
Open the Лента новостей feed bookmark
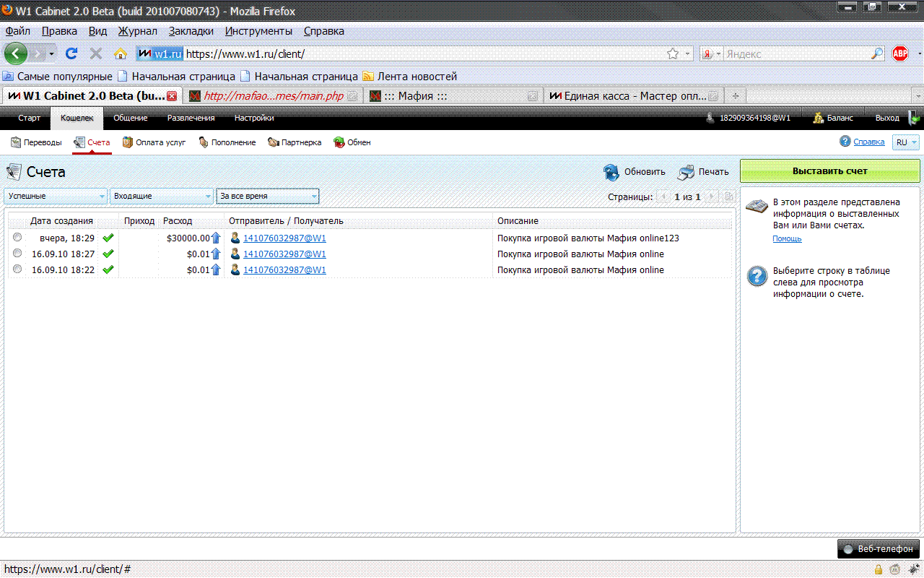tap(410, 76)
